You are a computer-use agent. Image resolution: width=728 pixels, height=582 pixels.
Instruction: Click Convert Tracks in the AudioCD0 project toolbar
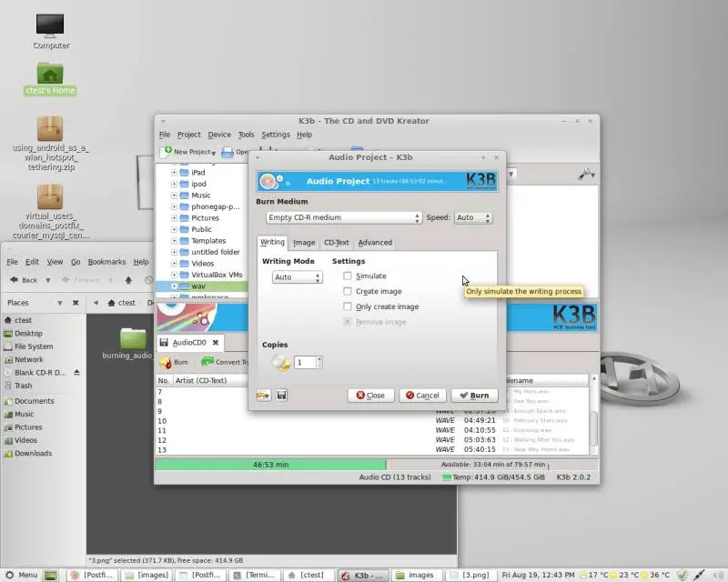coord(225,362)
